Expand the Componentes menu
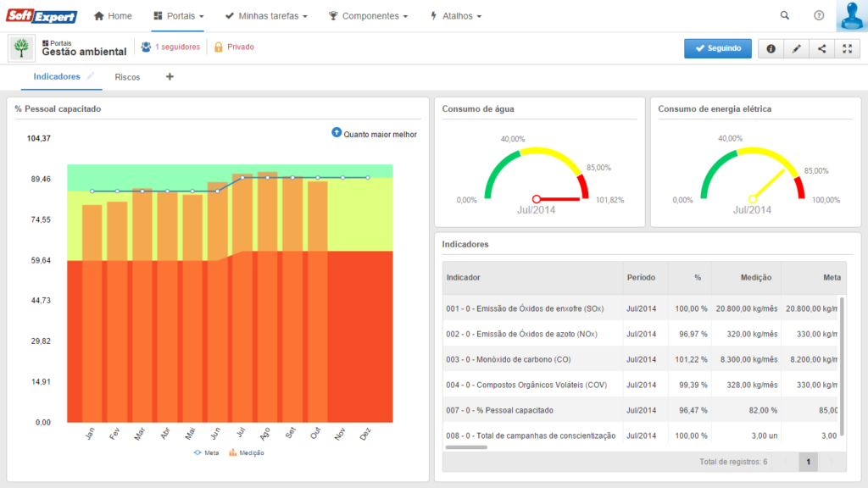 369,16
